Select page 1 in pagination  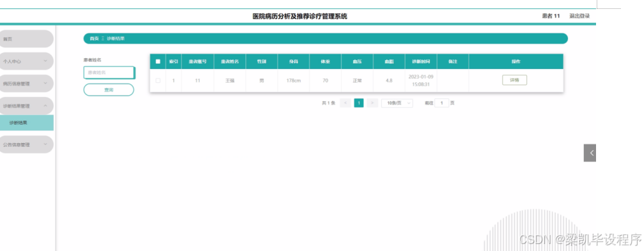[x=359, y=103]
